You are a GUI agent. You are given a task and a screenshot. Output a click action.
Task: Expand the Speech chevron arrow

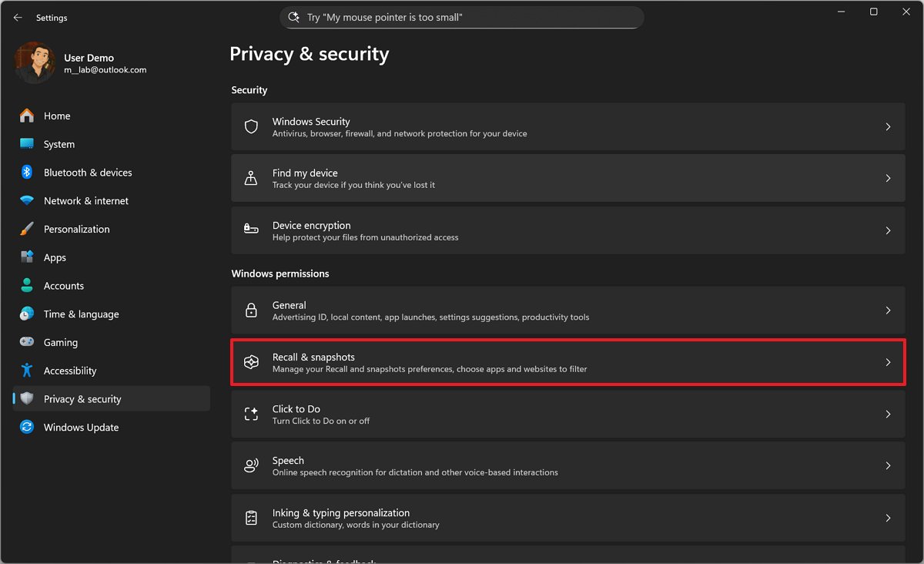tap(888, 465)
